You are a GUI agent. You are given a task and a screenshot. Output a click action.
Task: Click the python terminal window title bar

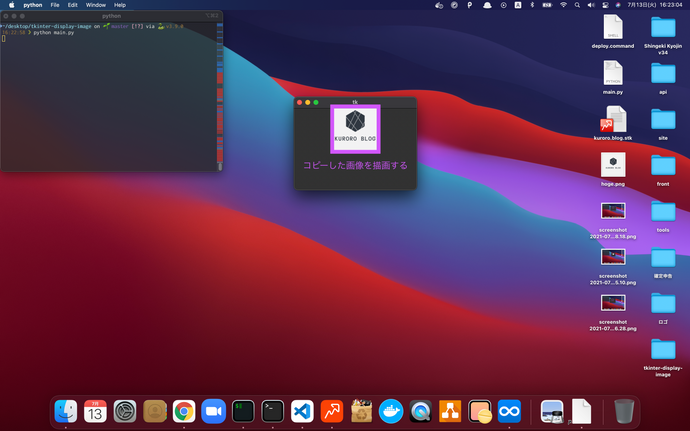(x=111, y=16)
